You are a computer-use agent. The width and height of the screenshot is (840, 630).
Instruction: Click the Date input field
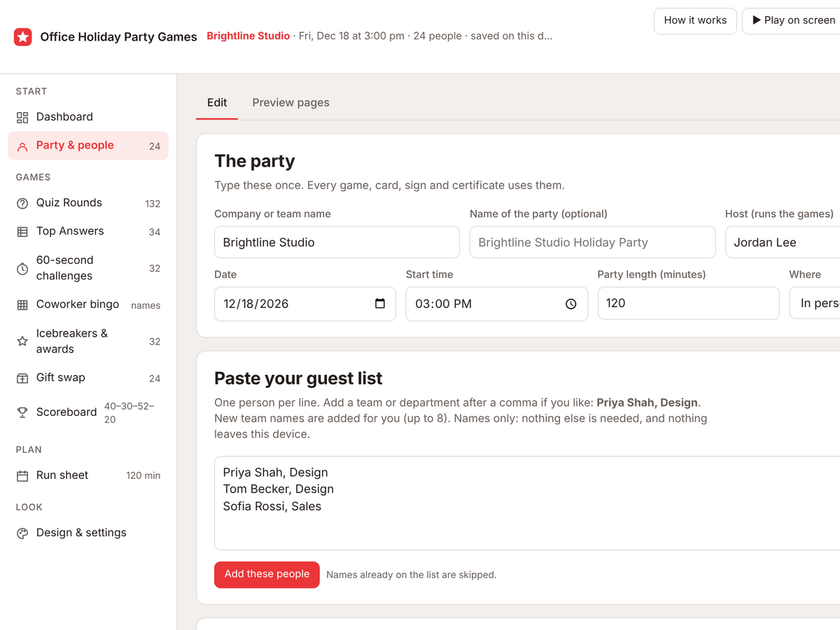[304, 304]
